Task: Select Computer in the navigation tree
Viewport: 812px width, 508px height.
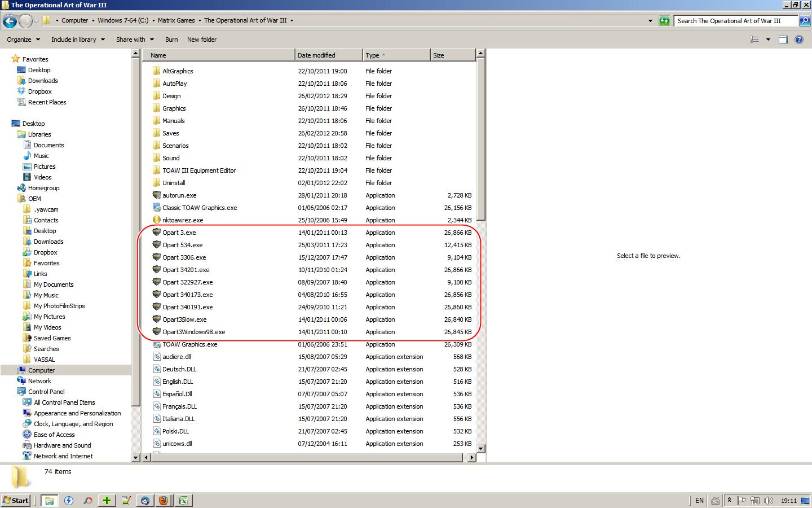Action: pos(42,370)
